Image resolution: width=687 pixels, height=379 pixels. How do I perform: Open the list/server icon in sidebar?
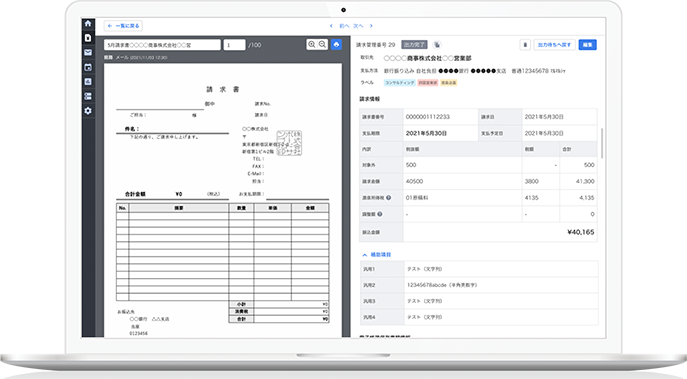[x=88, y=96]
